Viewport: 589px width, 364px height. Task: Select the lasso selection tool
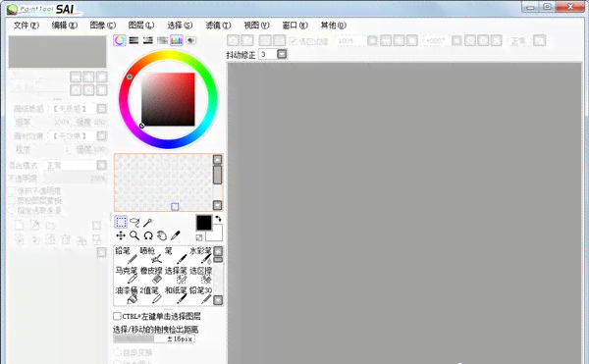point(134,222)
